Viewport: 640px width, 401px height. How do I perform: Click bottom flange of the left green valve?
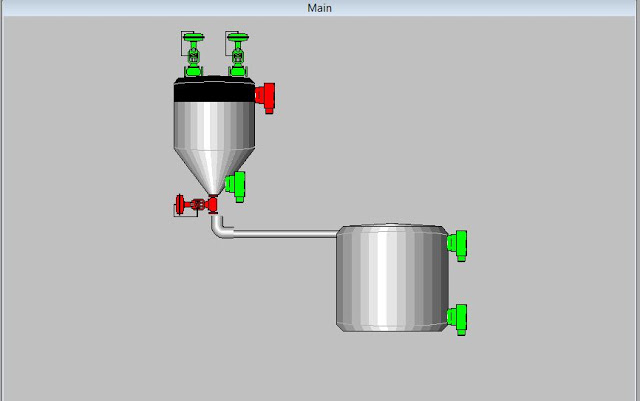tap(193, 72)
